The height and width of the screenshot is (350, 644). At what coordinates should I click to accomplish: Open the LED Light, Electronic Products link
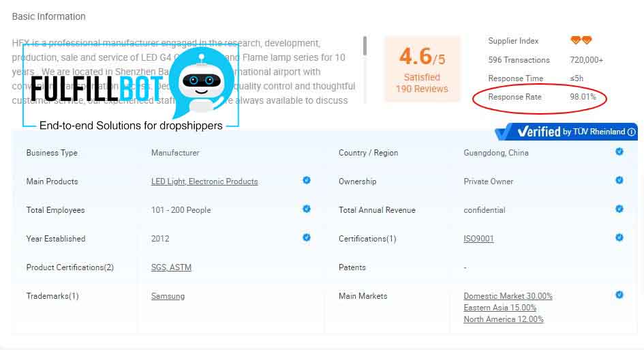pos(204,181)
